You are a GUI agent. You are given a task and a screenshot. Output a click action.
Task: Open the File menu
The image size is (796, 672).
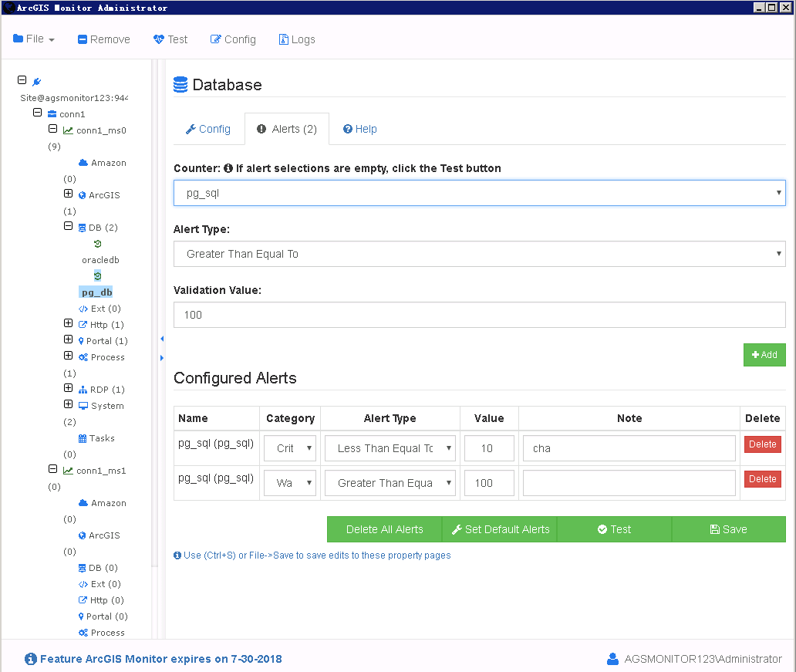[x=33, y=39]
